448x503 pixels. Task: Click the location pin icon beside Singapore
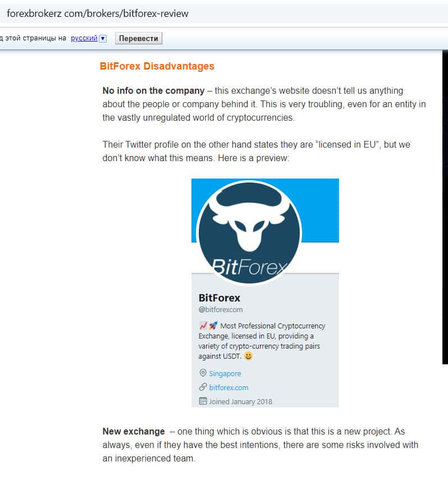tap(203, 373)
